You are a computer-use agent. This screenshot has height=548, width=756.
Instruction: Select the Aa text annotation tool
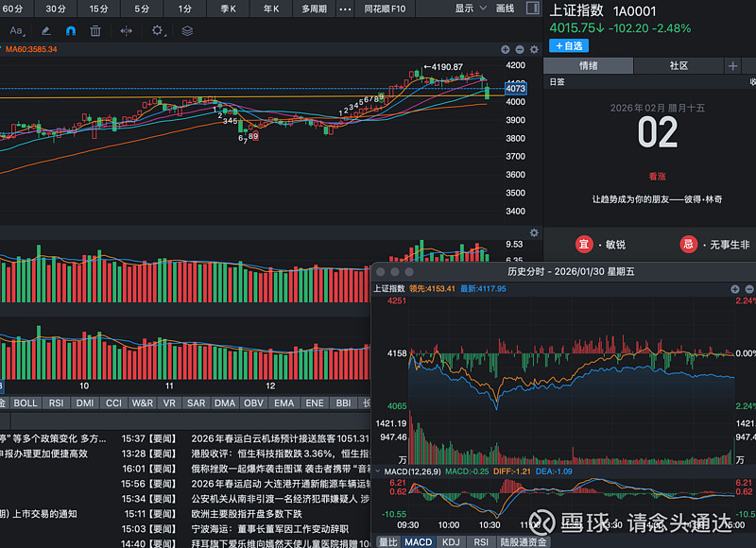click(16, 31)
